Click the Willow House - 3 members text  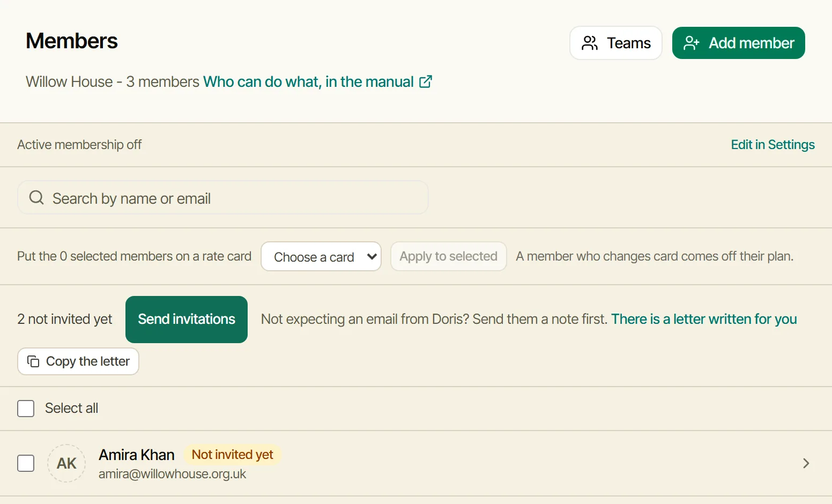[x=113, y=81]
